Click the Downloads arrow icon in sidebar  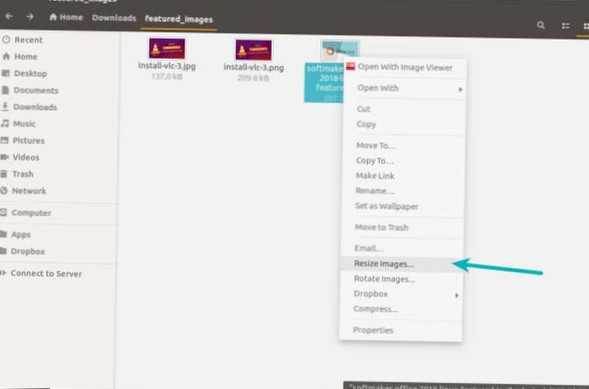point(5,107)
